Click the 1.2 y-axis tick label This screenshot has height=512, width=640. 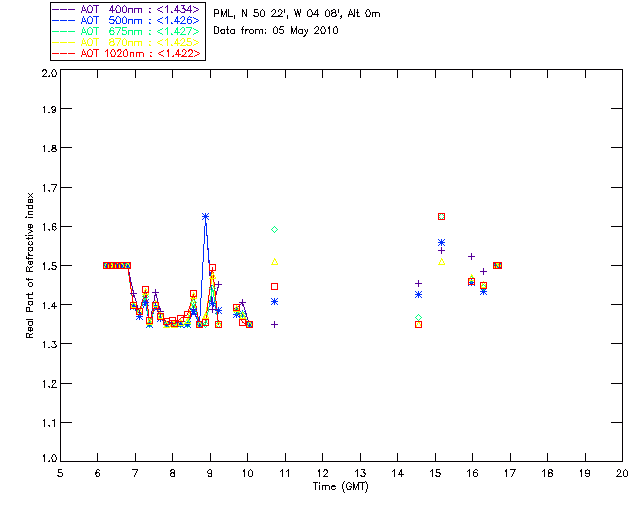pos(49,384)
